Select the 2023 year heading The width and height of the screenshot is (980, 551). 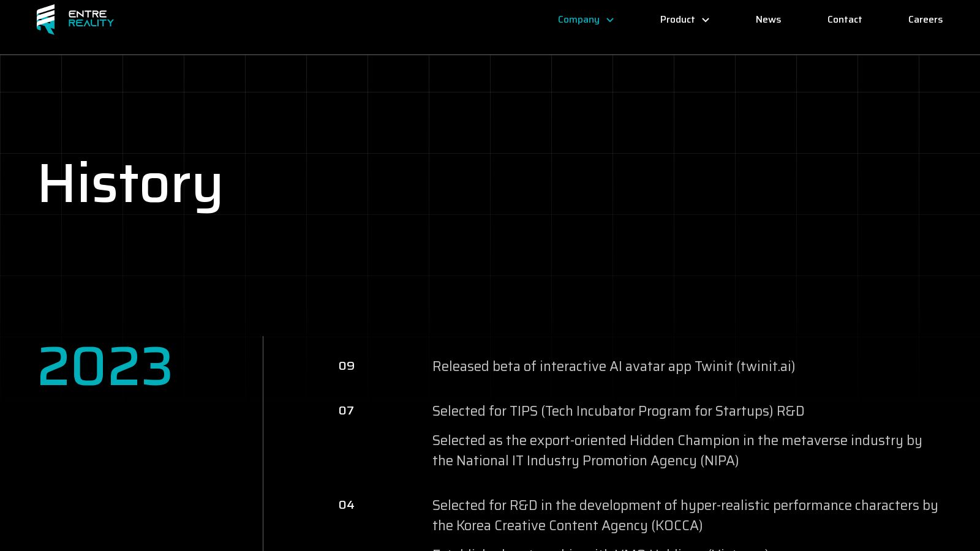(105, 366)
